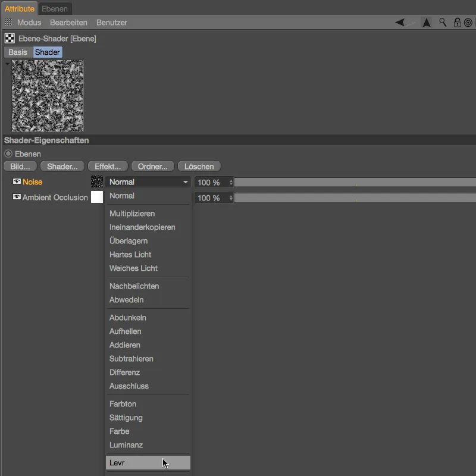Click the back arrow navigation icon
The height and width of the screenshot is (476, 476).
point(400,22)
